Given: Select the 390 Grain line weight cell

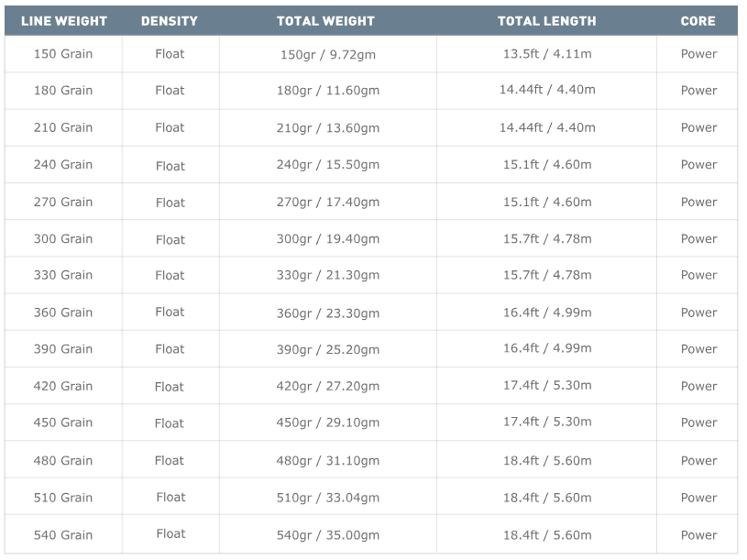Looking at the screenshot, I should click(63, 349).
